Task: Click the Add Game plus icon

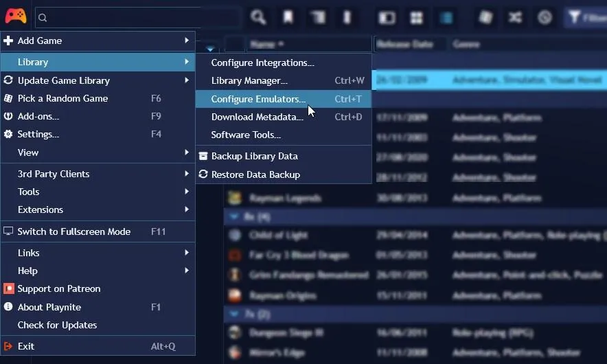Action: point(8,41)
